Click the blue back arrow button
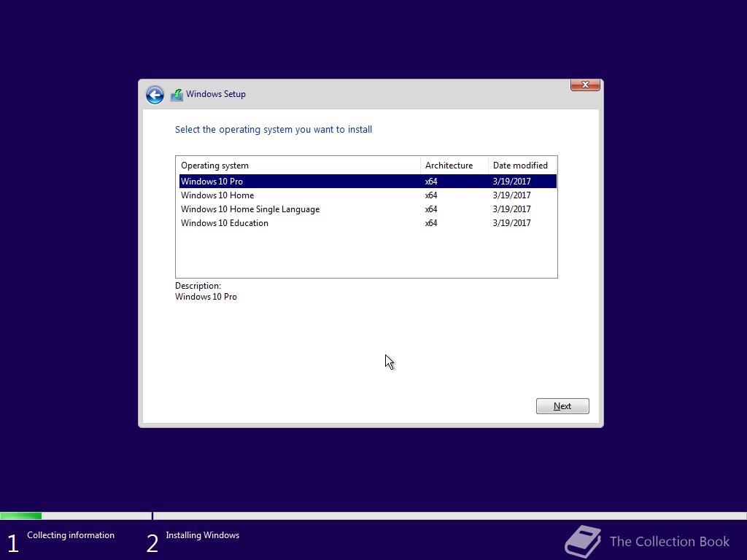Image resolution: width=747 pixels, height=560 pixels. 155,95
